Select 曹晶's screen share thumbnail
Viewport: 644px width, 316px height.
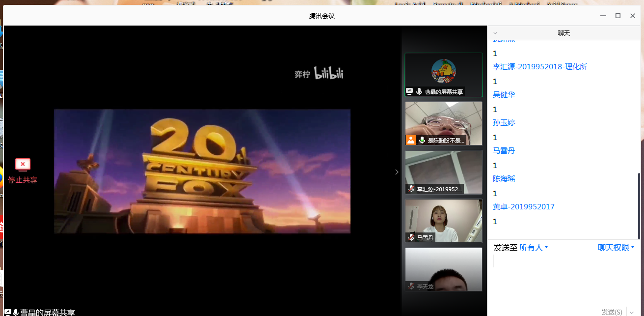click(443, 75)
